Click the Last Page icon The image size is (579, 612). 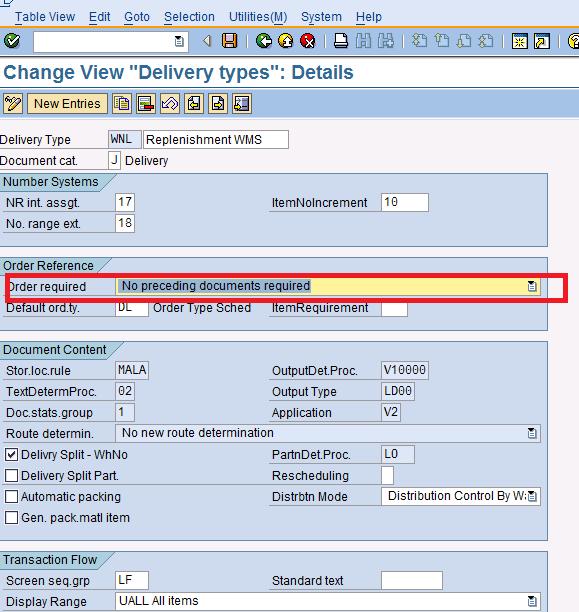tap(486, 41)
